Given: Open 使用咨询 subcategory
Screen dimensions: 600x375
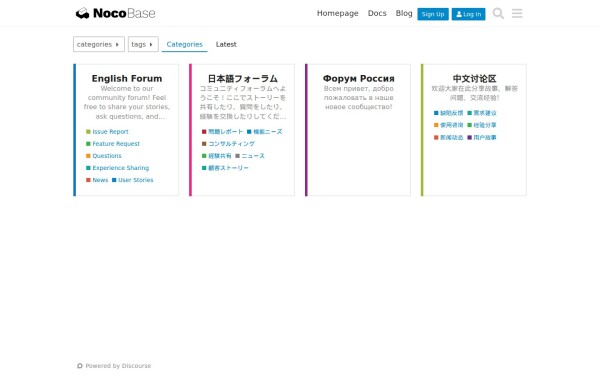Looking at the screenshot, I should [448, 125].
